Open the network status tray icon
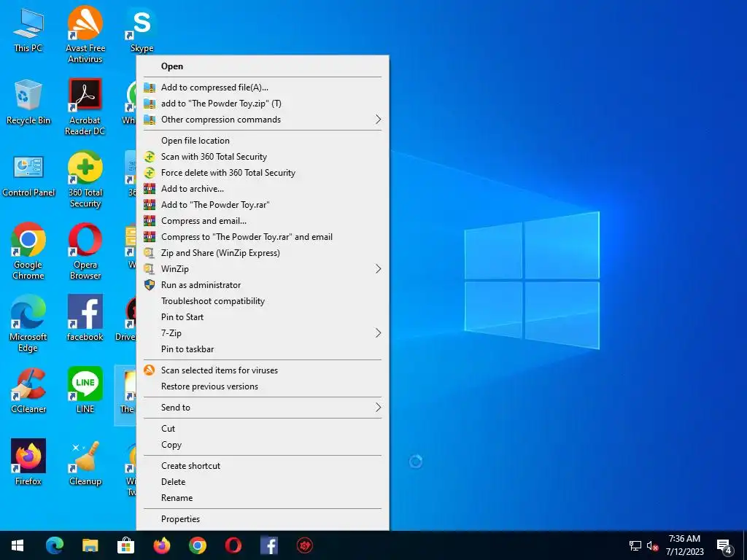The width and height of the screenshot is (747, 560). (x=635, y=545)
